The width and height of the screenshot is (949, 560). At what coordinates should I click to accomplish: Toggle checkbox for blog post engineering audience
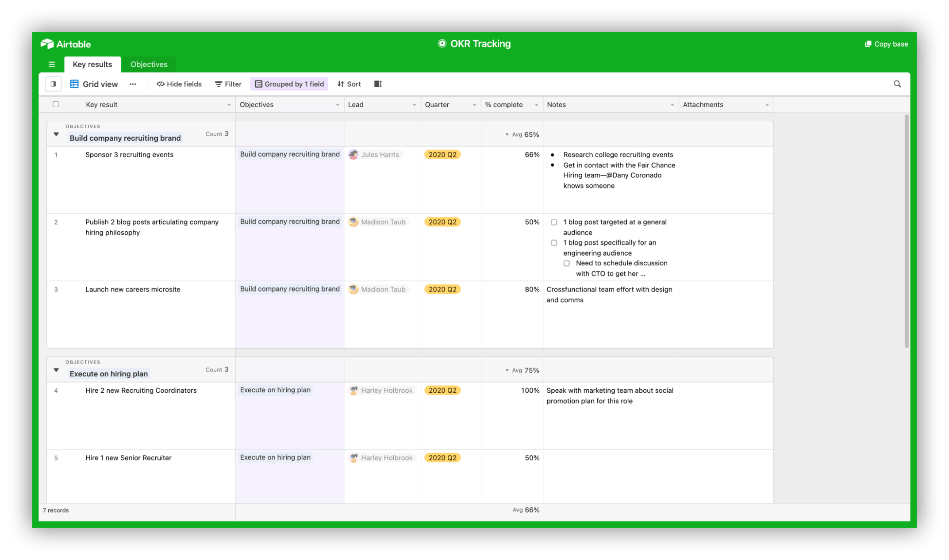pos(553,242)
